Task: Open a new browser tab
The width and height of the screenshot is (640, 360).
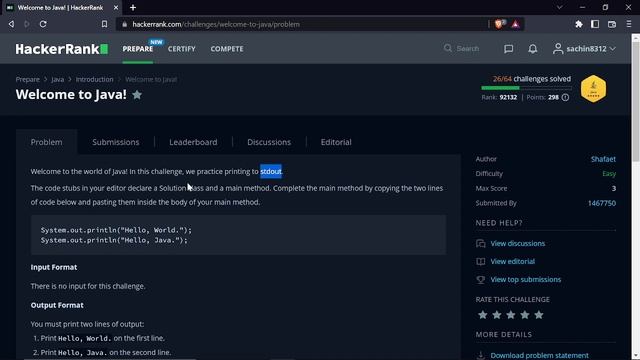Action: click(x=133, y=8)
